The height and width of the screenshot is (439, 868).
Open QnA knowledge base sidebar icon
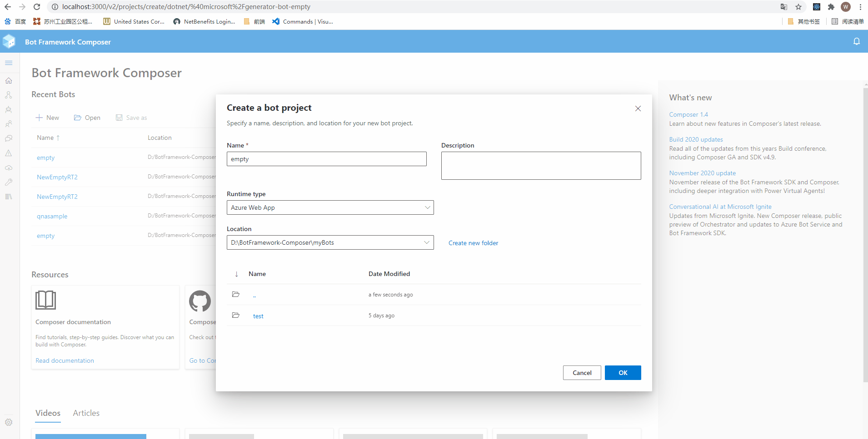(9, 138)
